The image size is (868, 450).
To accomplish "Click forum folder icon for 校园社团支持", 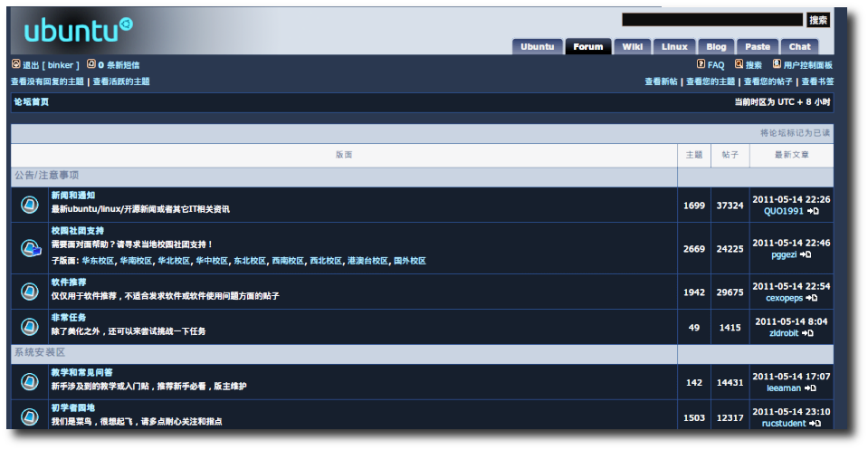I will [31, 248].
